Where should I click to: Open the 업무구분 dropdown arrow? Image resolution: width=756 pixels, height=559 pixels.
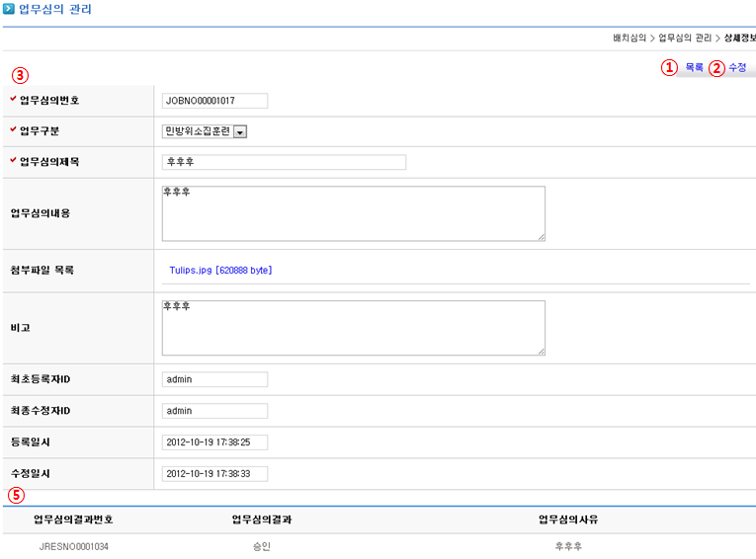[240, 131]
